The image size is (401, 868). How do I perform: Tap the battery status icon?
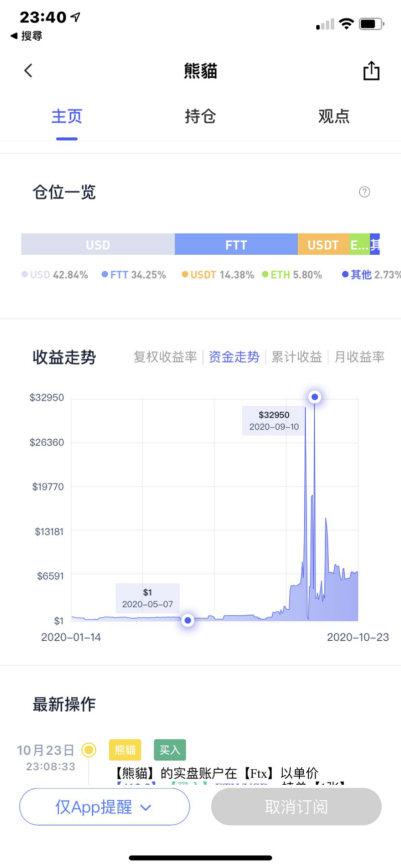[371, 24]
